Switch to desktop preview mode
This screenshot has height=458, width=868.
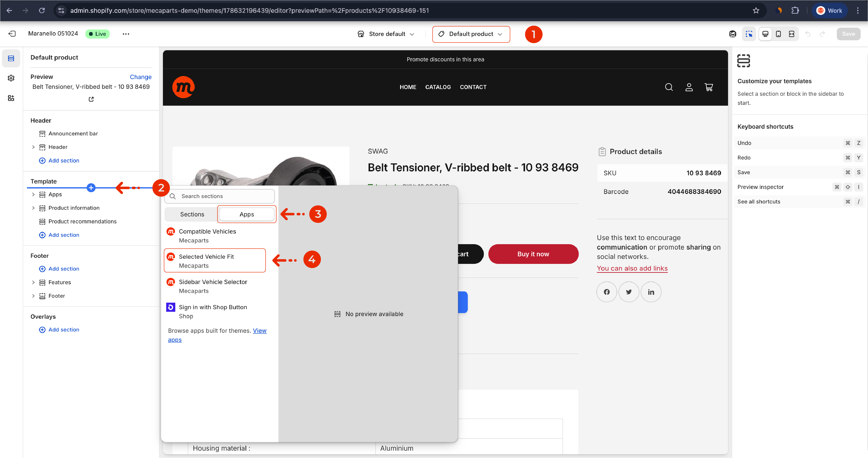765,34
